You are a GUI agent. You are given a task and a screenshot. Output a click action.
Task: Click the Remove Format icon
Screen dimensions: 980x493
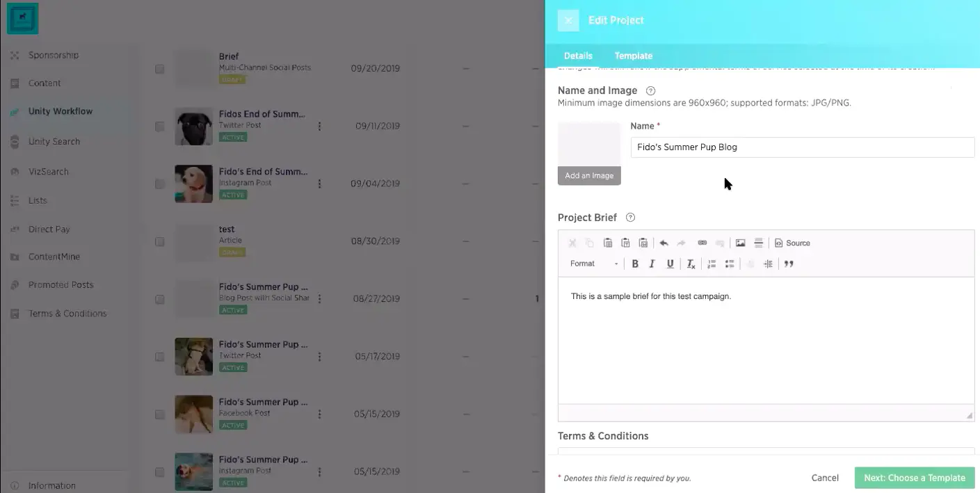pyautogui.click(x=691, y=264)
